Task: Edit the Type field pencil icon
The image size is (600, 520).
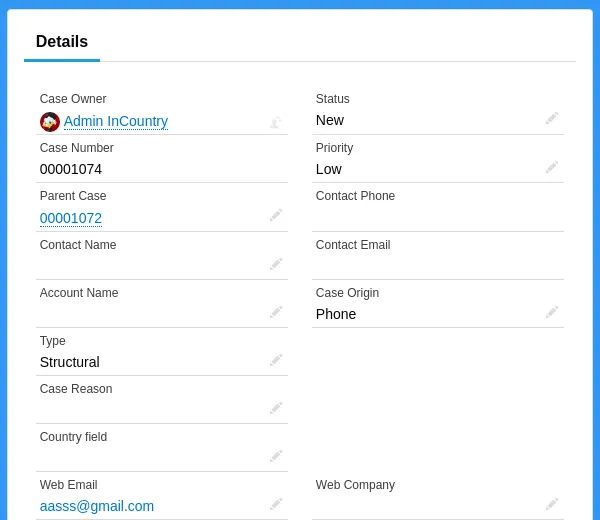Action: tap(276, 361)
